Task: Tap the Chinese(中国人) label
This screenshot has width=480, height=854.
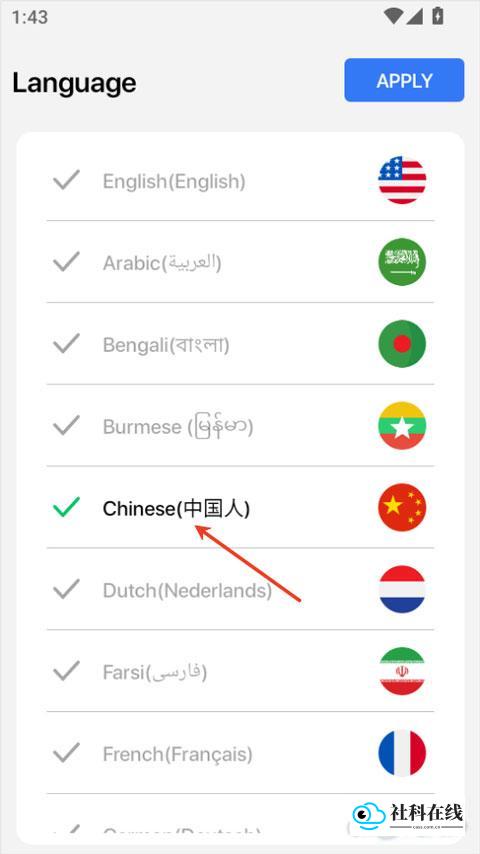Action: [177, 509]
